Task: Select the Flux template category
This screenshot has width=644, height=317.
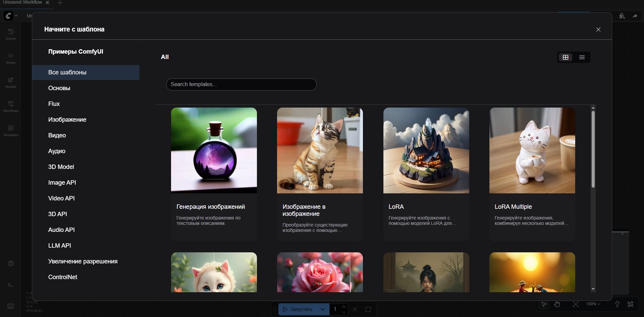Action: click(x=86, y=104)
